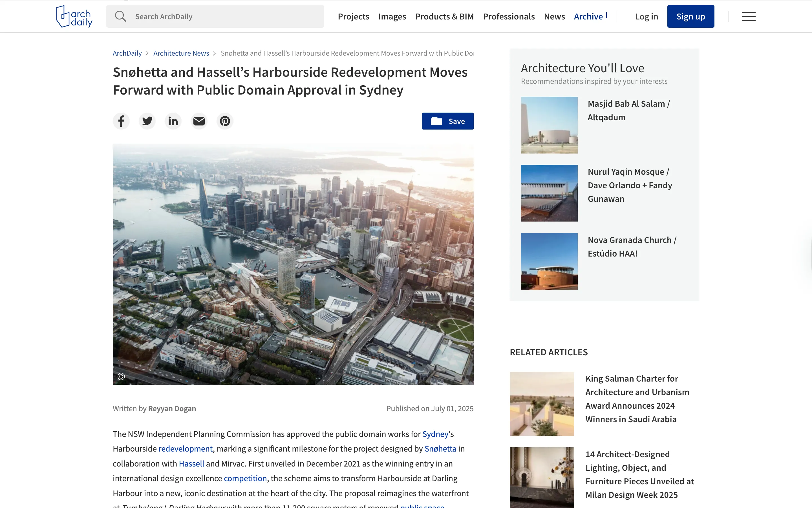Click the article headline text
Viewport: 812px width, 508px height.
coord(290,81)
